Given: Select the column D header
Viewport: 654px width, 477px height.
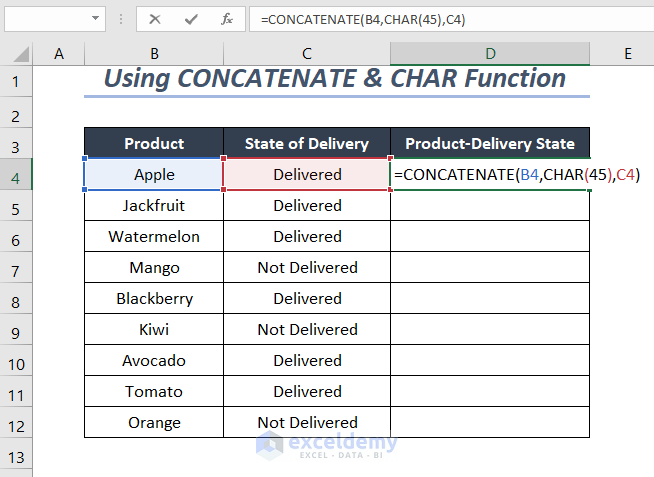Looking at the screenshot, I should click(x=490, y=52).
